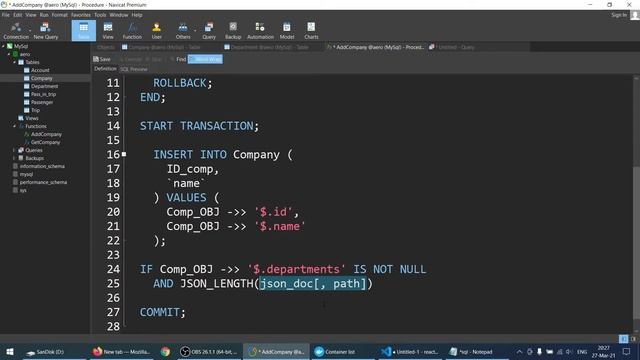Switch to Company @aero table tab
640x360 pixels.
[161, 47]
